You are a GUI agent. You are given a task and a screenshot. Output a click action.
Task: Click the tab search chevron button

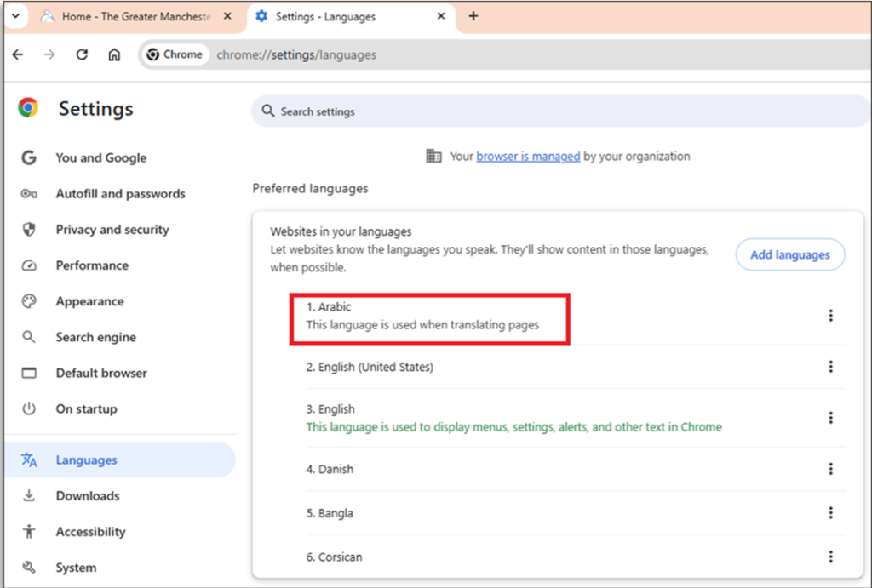tap(14, 16)
